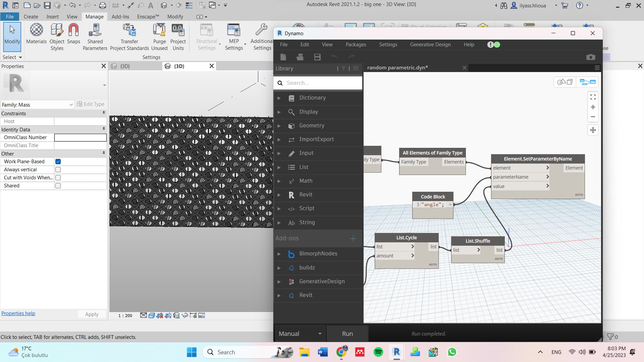The height and width of the screenshot is (362, 644).
Task: Toggle Shared checkbox
Action: coord(58,186)
